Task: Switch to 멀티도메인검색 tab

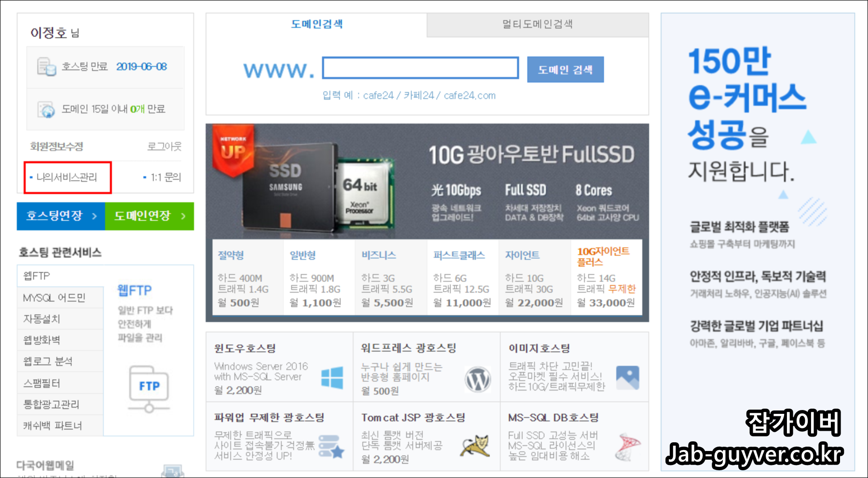Action: point(537,24)
